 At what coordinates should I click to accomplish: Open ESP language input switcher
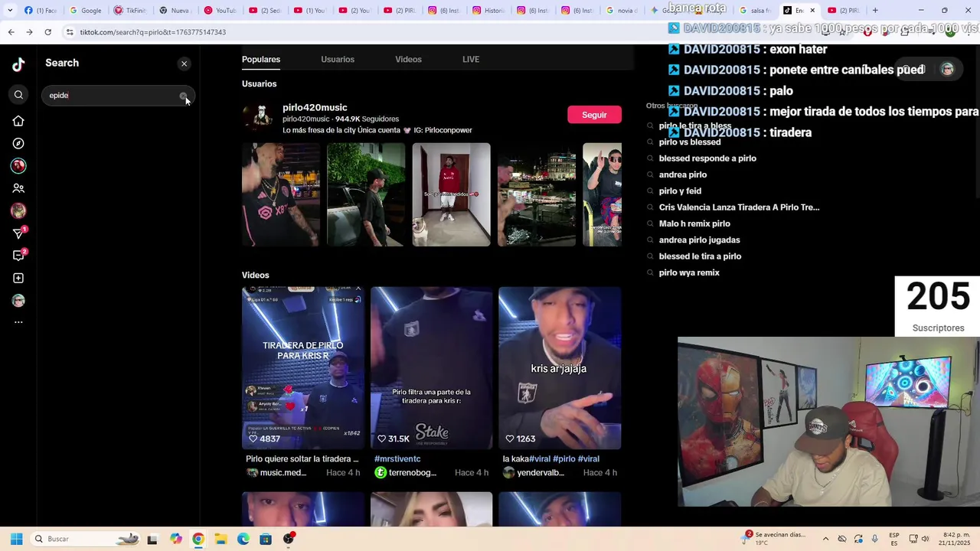(894, 539)
